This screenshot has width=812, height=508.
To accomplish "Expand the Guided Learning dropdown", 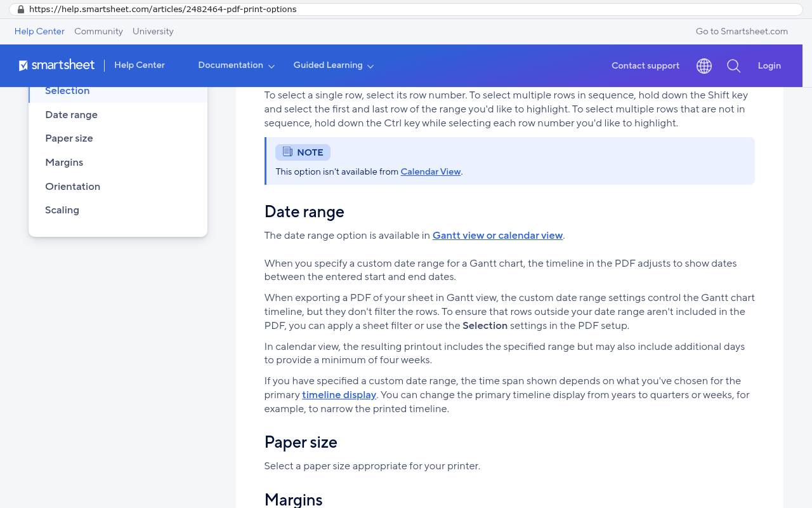I will 333,65.
